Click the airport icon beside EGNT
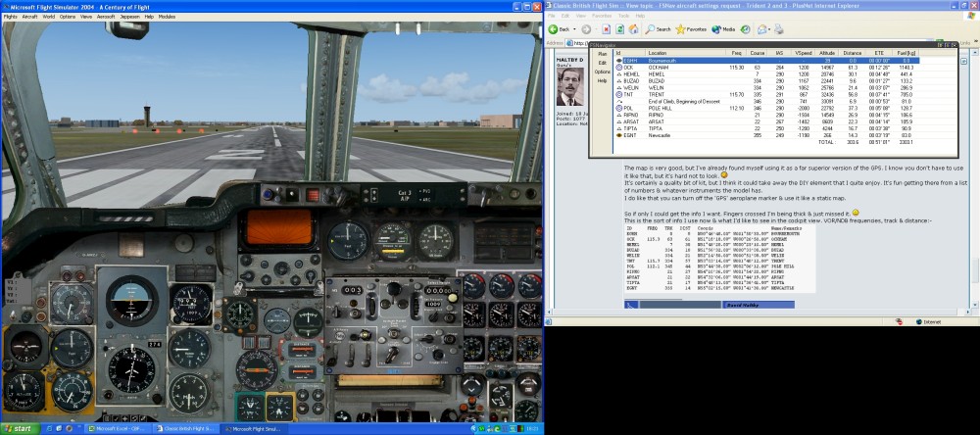The height and width of the screenshot is (435, 980). point(618,135)
